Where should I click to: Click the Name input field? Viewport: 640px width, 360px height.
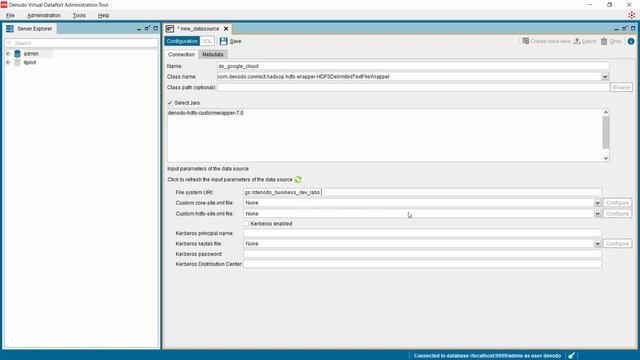(413, 66)
